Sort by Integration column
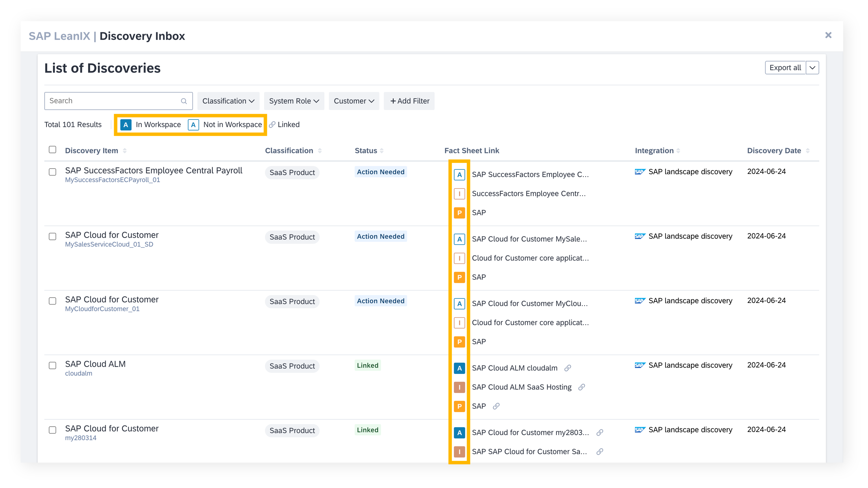The width and height of the screenshot is (868, 488). coord(678,151)
